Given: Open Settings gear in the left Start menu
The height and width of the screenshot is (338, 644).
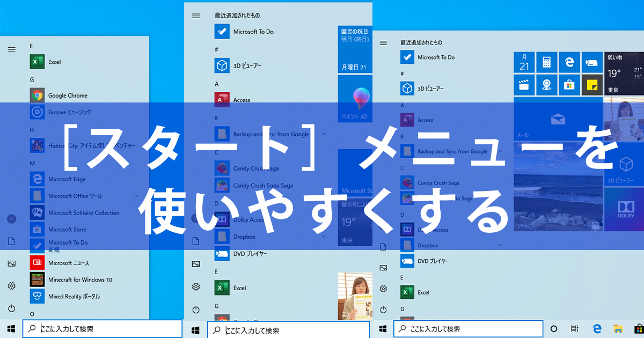Looking at the screenshot, I should point(11,286).
